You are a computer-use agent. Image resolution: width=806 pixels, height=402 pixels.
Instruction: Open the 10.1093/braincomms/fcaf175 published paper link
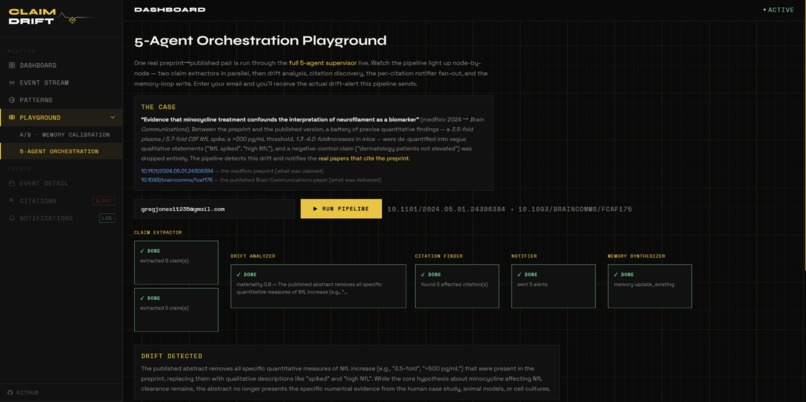pyautogui.click(x=177, y=180)
